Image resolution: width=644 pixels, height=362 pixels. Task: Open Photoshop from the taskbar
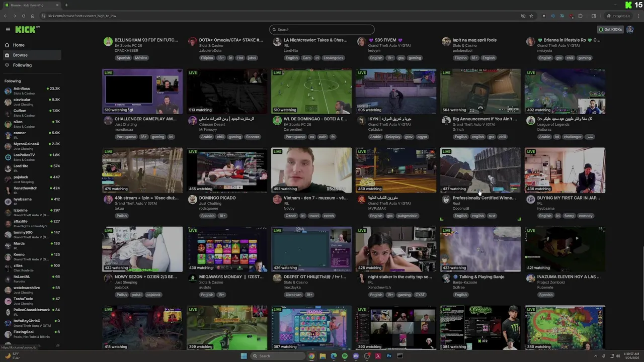click(389, 356)
